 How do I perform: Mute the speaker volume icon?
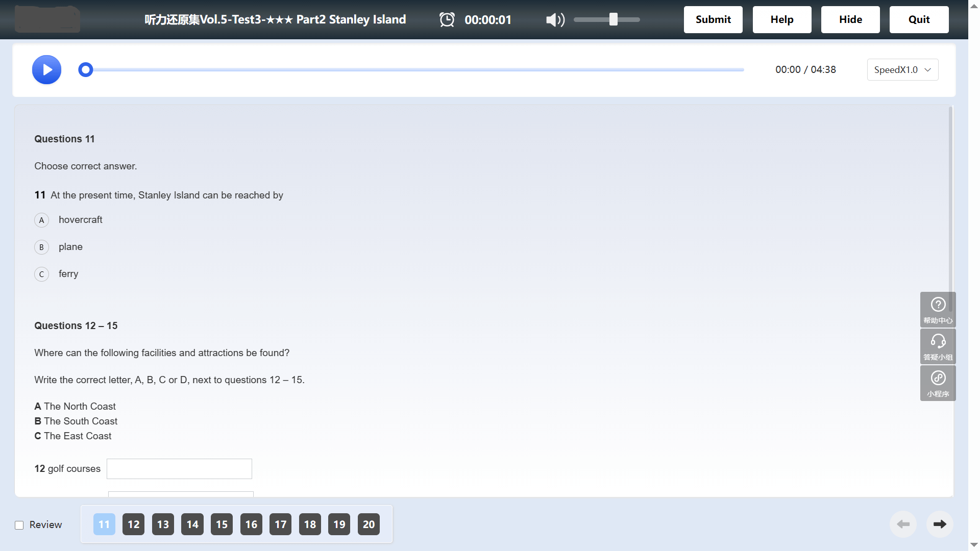[x=555, y=20]
